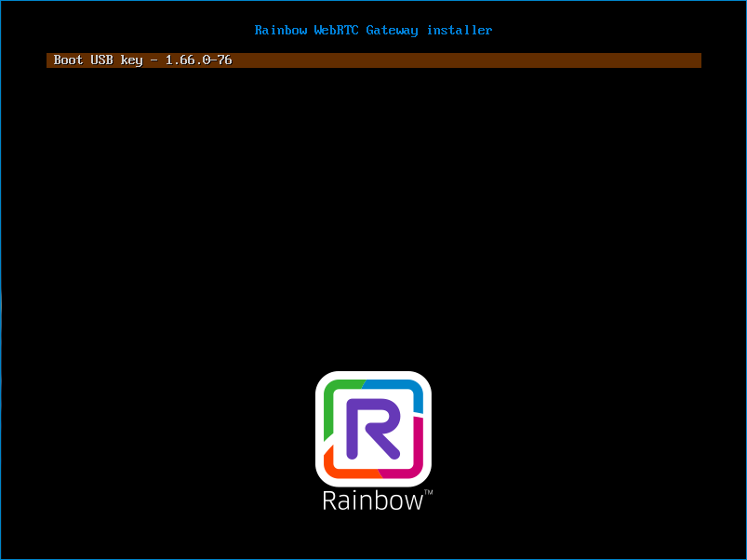Image resolution: width=747 pixels, height=560 pixels.
Task: Click the word "Gateway" in the header
Action: pyautogui.click(x=393, y=31)
